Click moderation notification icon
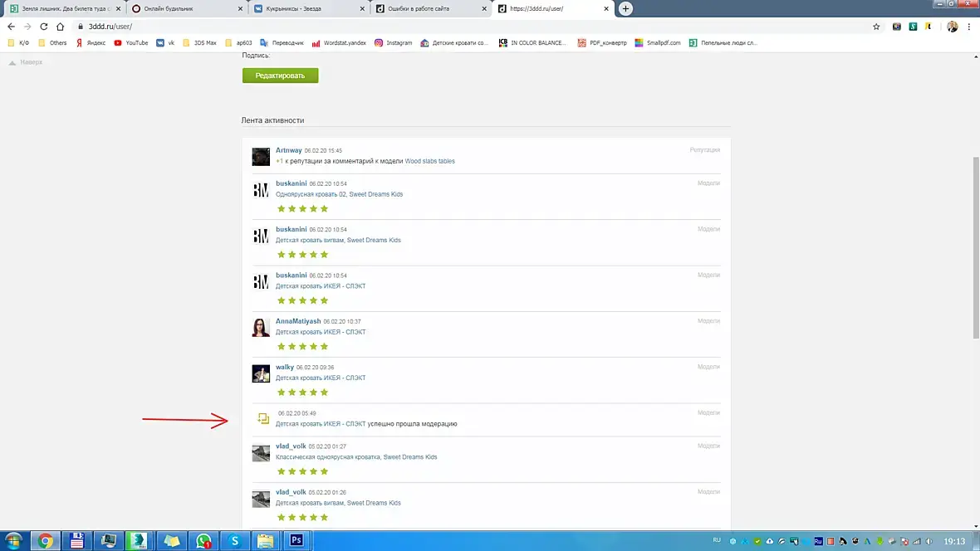Viewport: 980px width, 551px height. (263, 418)
